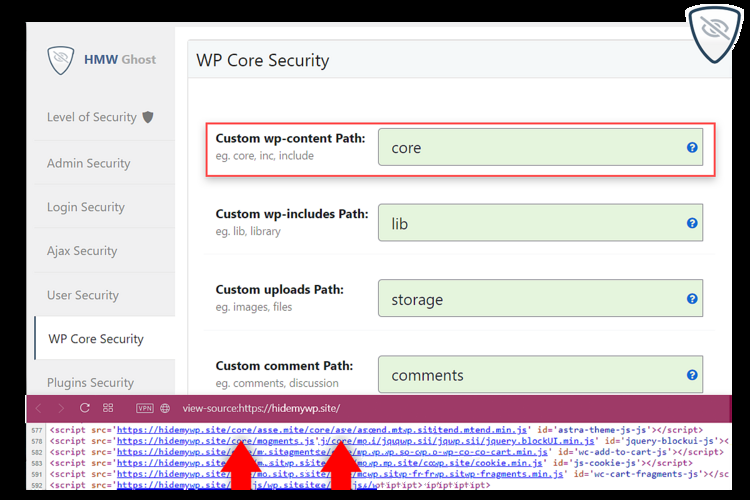The width and height of the screenshot is (750, 500).
Task: Reload the page with the refresh icon
Action: pos(85,408)
